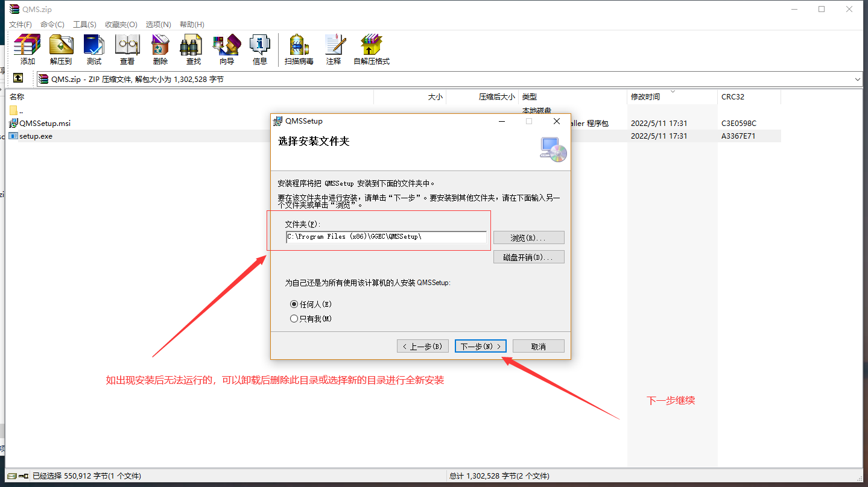The height and width of the screenshot is (487, 868).
Task: Click the install folder path field
Action: (386, 237)
